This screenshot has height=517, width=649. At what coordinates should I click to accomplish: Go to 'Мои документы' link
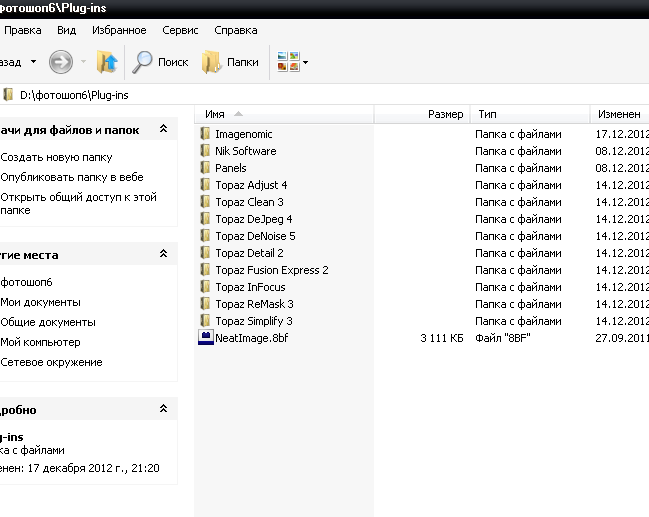point(41,302)
